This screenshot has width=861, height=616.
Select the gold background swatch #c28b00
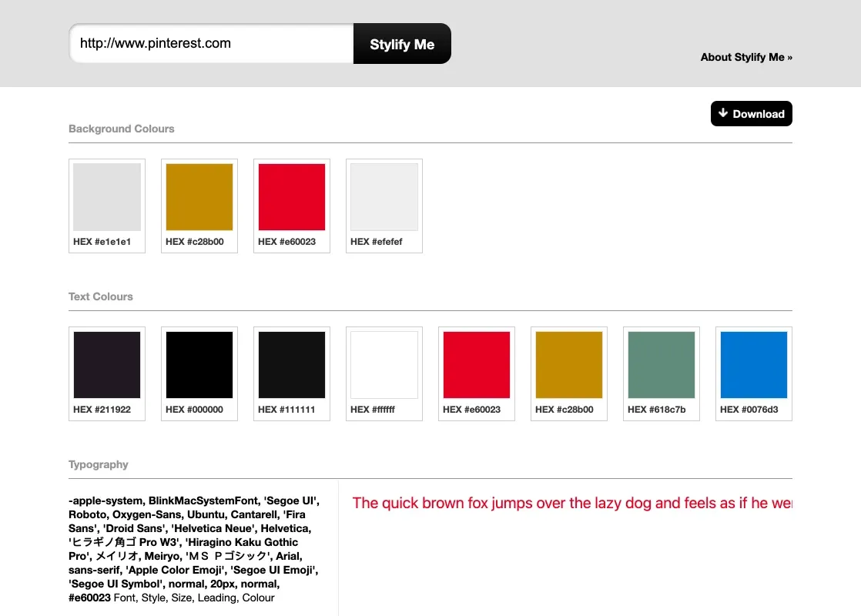[199, 197]
